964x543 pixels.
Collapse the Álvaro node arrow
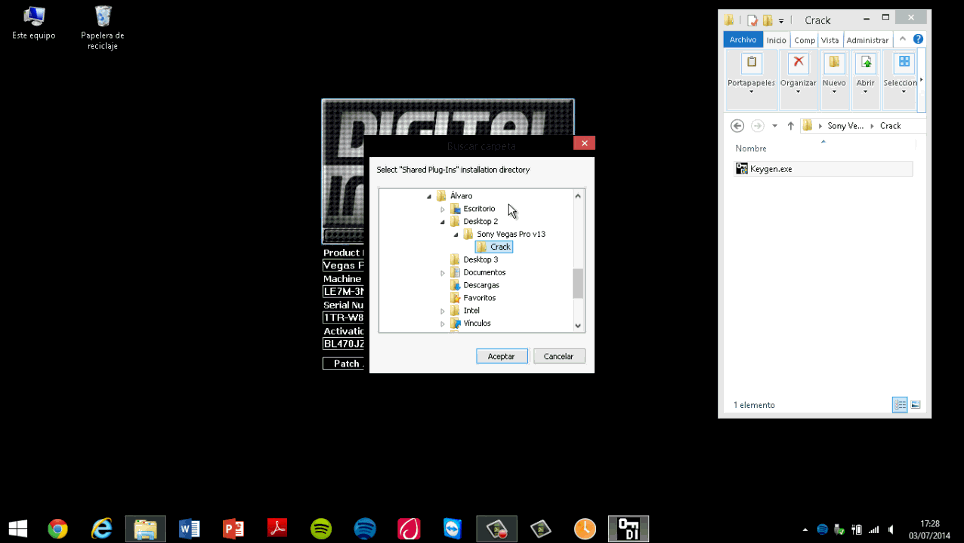click(x=429, y=196)
